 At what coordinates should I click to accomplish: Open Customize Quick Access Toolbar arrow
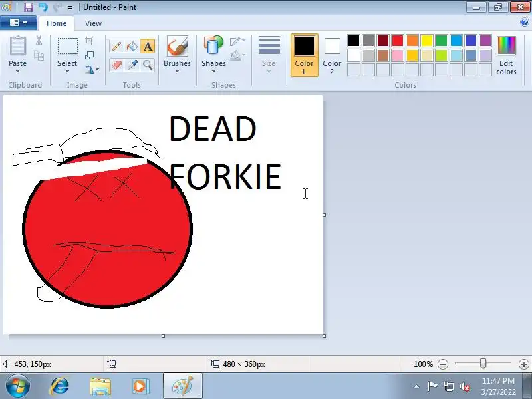tap(70, 7)
